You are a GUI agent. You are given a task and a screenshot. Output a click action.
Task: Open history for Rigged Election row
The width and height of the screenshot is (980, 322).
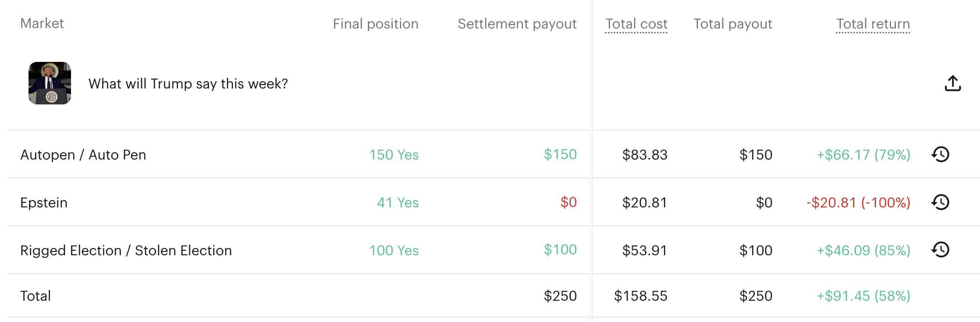940,249
